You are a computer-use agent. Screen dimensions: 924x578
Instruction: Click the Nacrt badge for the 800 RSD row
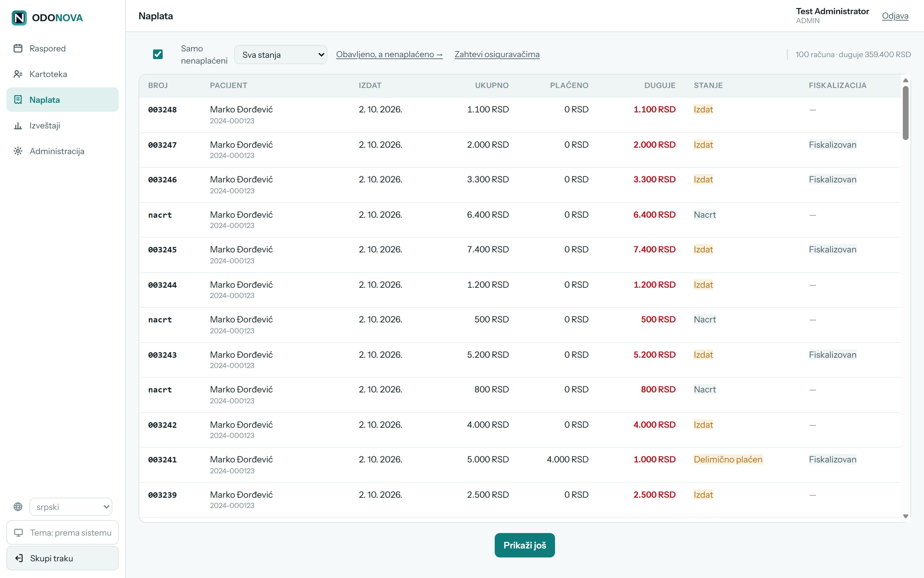[x=705, y=389]
